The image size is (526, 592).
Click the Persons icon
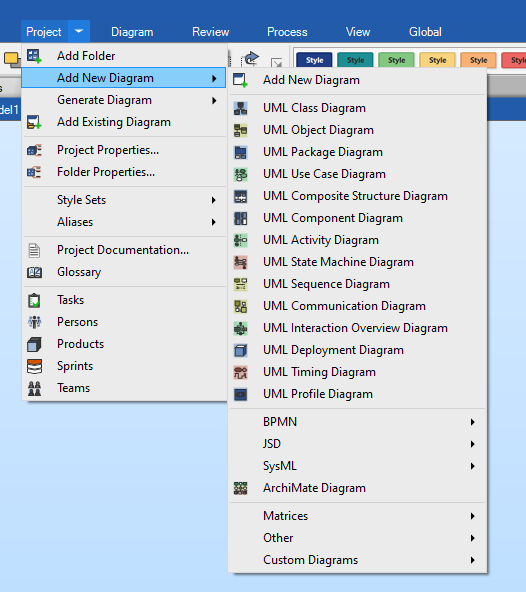coord(34,322)
